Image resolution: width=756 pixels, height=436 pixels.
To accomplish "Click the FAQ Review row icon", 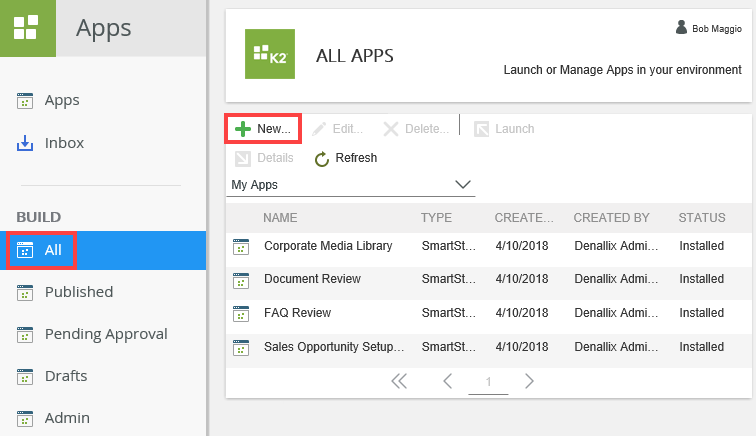I will (x=240, y=313).
